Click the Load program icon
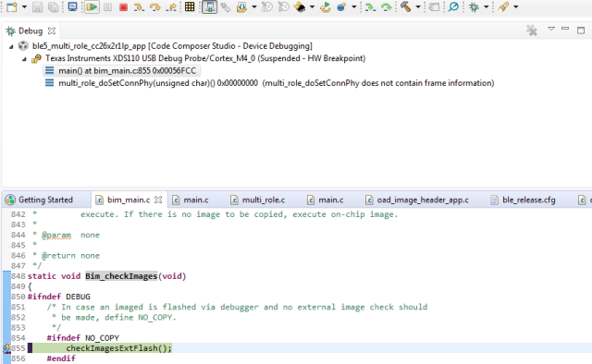The image size is (592, 364). click(241, 6)
